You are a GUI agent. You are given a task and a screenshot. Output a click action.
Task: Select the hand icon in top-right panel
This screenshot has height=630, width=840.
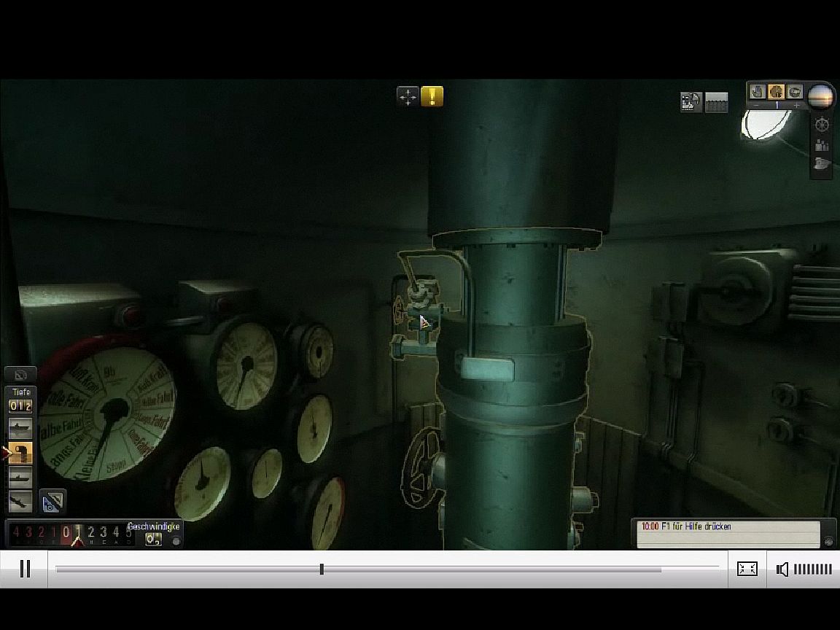[x=758, y=92]
